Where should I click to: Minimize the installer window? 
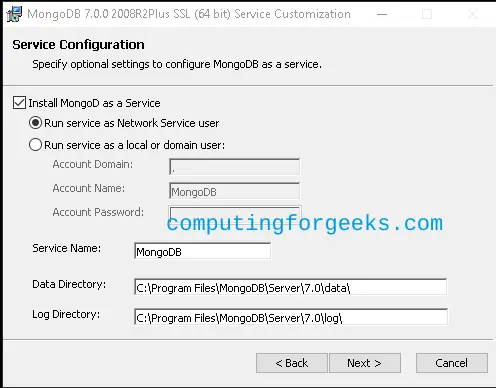pos(382,14)
